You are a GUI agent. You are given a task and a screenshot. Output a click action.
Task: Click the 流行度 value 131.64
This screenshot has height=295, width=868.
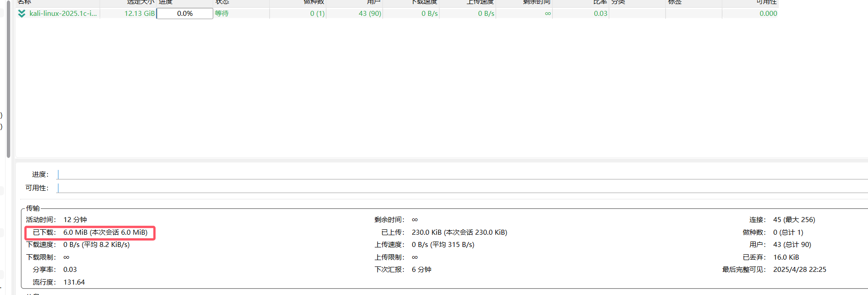74,282
